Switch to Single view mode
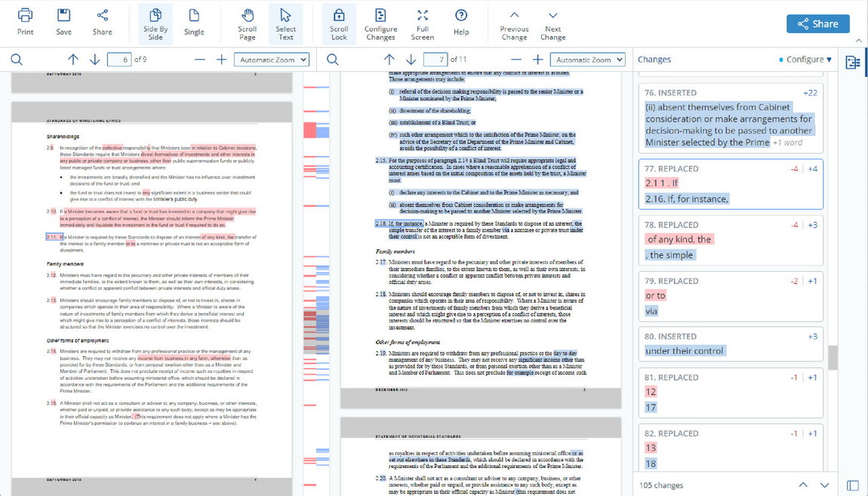 (194, 23)
